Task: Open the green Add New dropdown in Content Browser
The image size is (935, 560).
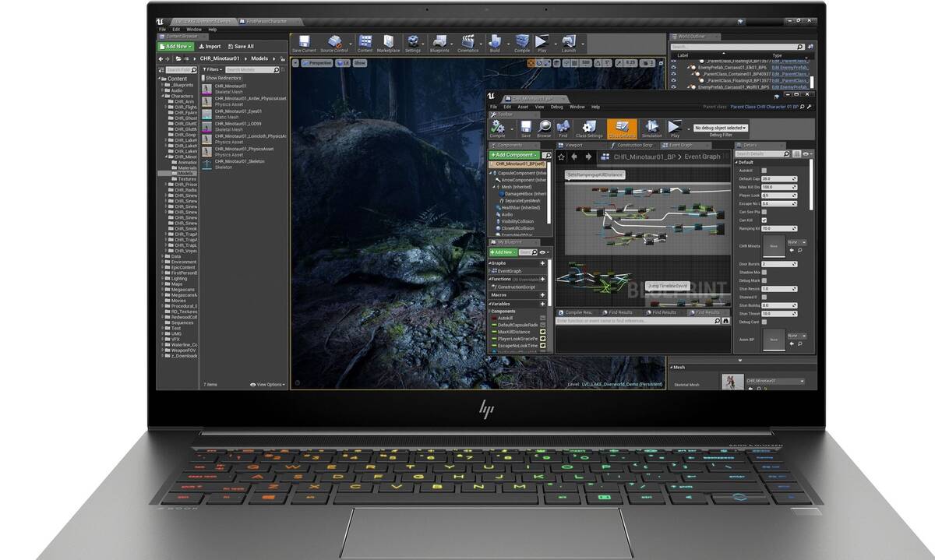Action: 175,47
